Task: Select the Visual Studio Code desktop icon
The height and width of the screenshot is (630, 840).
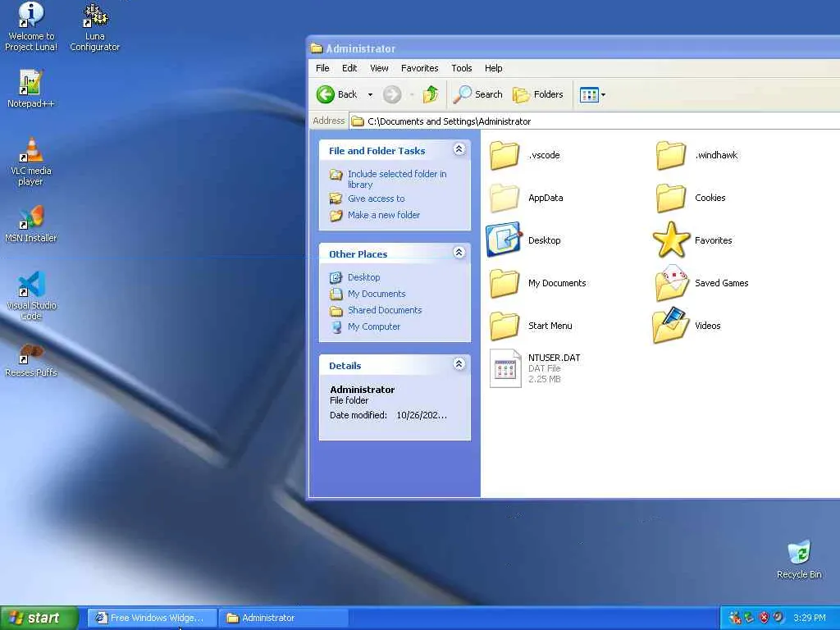Action: point(31,295)
